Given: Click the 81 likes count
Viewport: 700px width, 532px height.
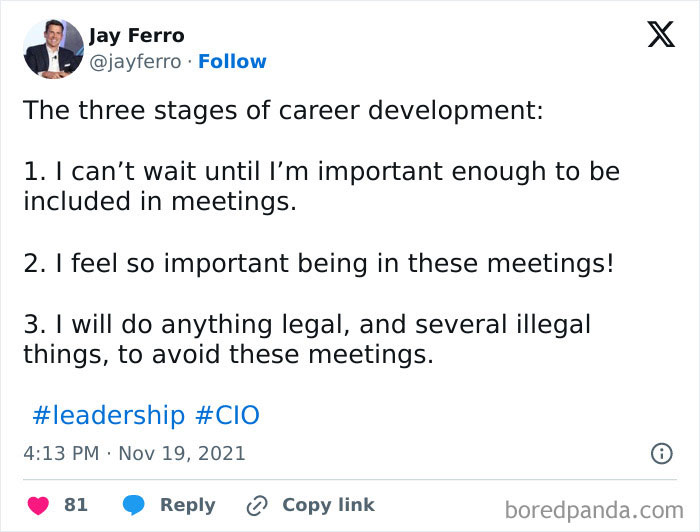Looking at the screenshot, I should click(x=76, y=505).
